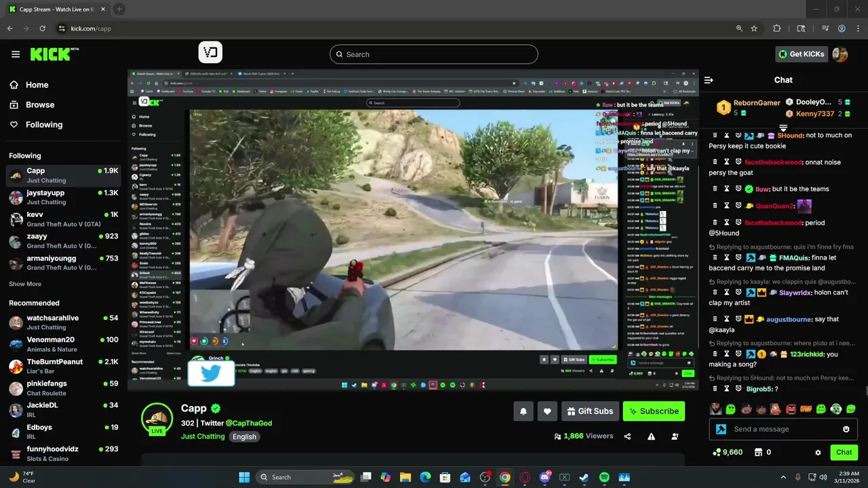This screenshot has height=488, width=868.
Task: Open the user profile avatar menu
Action: (840, 54)
